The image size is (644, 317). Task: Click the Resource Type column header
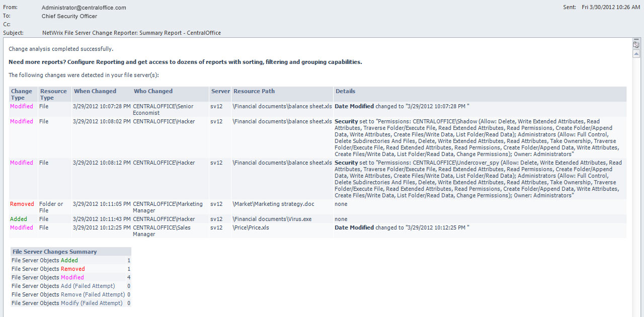tap(53, 94)
